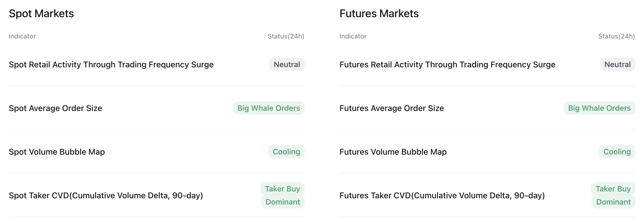Click Big Whale Orders badge in Spot Markets
The image size is (644, 222).
click(269, 108)
